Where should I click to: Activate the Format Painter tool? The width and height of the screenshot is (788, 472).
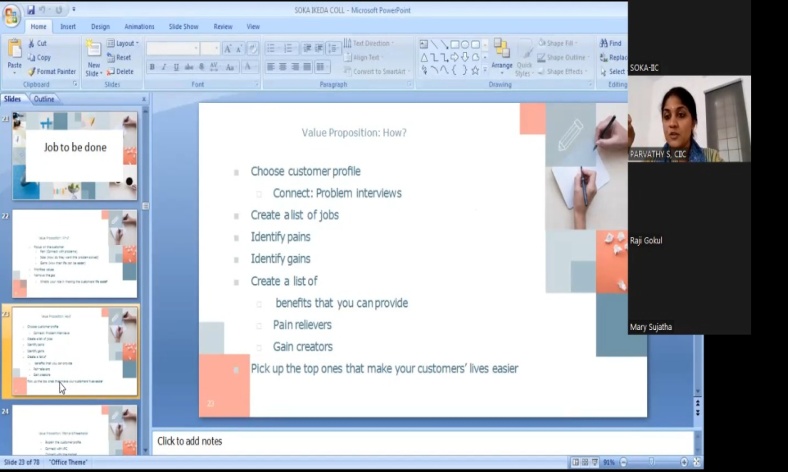coord(51,72)
